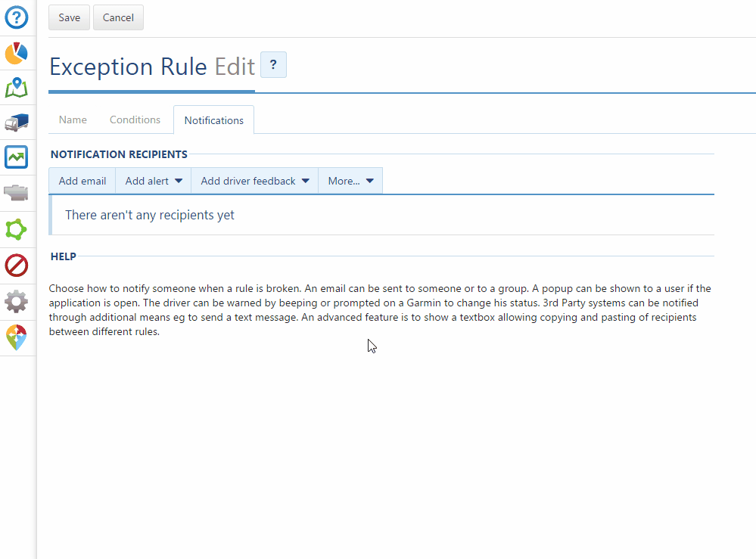Cancel the current edit
Screen dimensions: 756x559
[x=118, y=17]
